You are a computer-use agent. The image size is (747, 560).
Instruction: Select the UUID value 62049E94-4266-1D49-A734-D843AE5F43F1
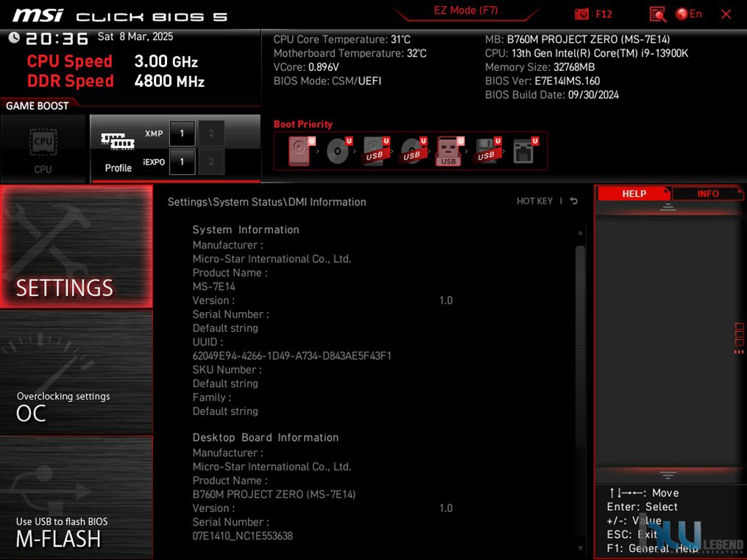point(292,355)
